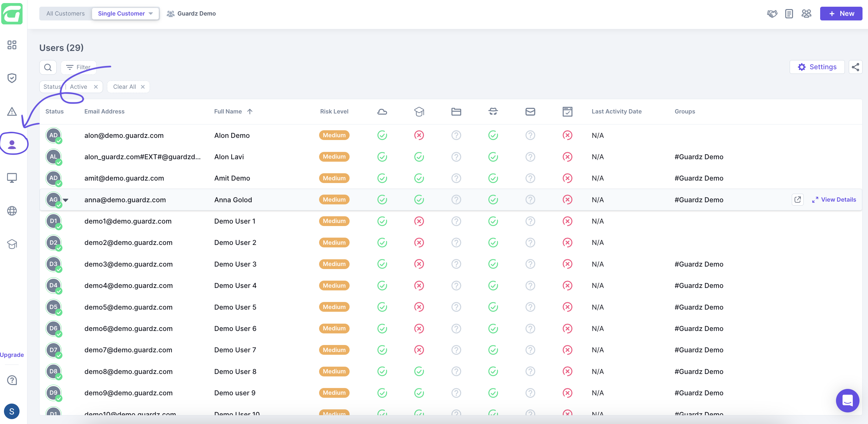The image size is (868, 424).
Task: Open the help question mark sidebar icon
Action: pyautogui.click(x=12, y=380)
